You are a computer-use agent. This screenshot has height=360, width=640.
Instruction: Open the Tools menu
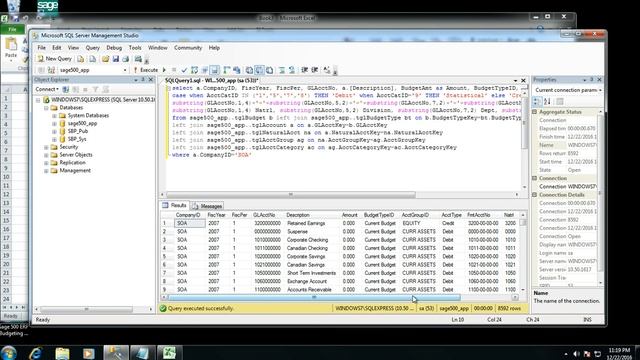pyautogui.click(x=135, y=48)
